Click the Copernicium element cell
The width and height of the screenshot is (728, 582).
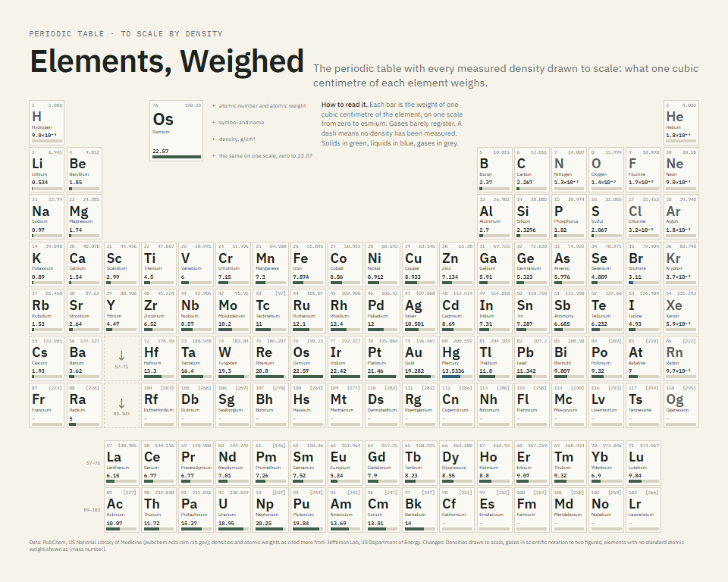[457, 405]
